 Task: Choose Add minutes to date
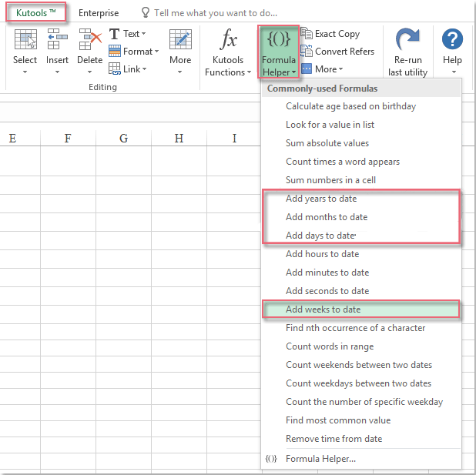point(361,273)
